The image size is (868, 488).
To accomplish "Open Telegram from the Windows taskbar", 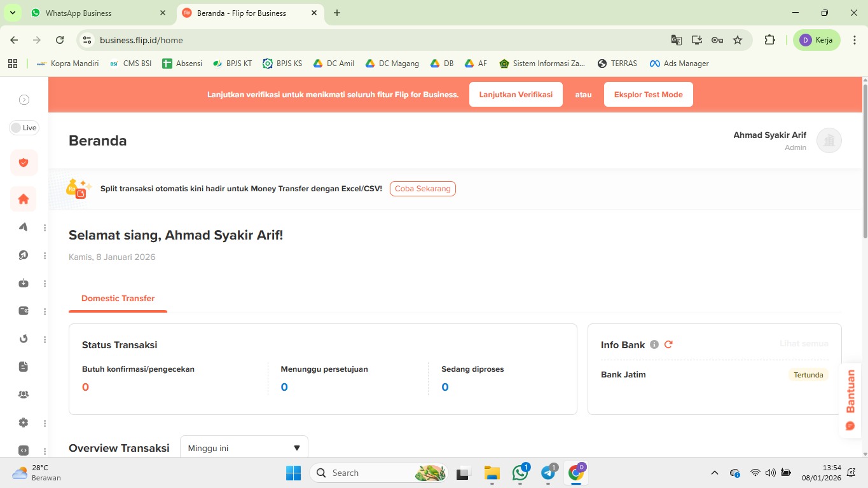I will tap(548, 473).
